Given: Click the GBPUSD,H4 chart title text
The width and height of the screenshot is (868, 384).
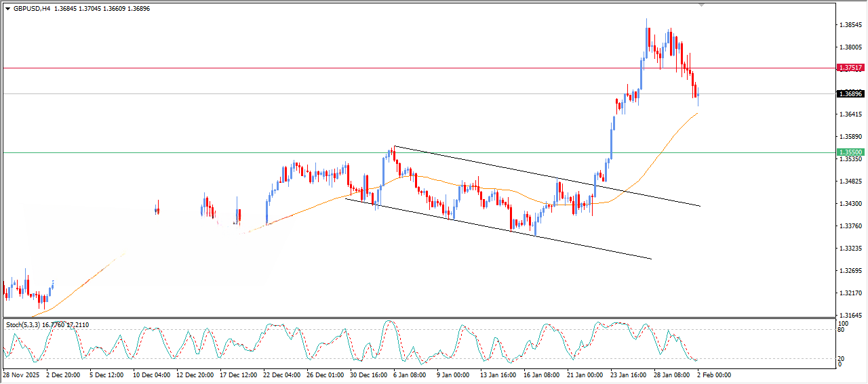Looking at the screenshot, I should coord(32,9).
